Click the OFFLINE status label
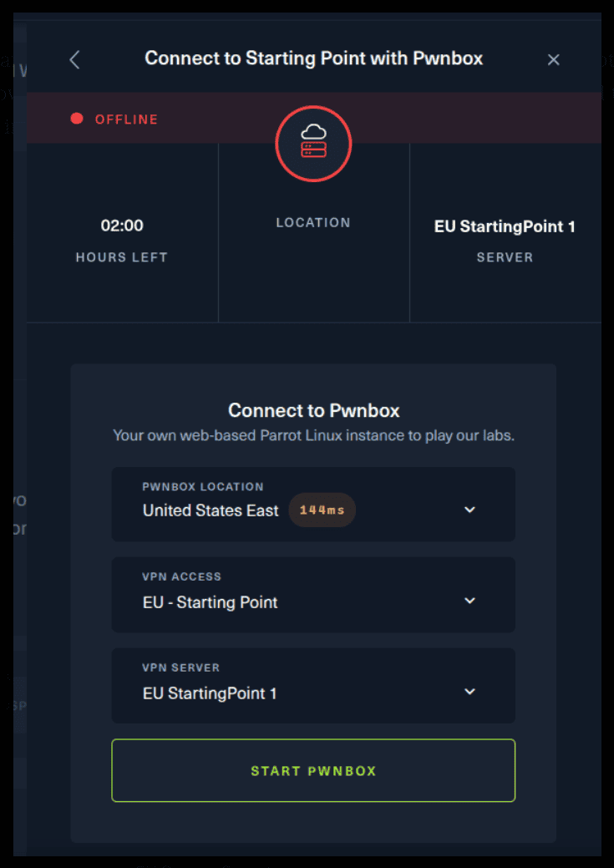614x868 pixels. [126, 119]
